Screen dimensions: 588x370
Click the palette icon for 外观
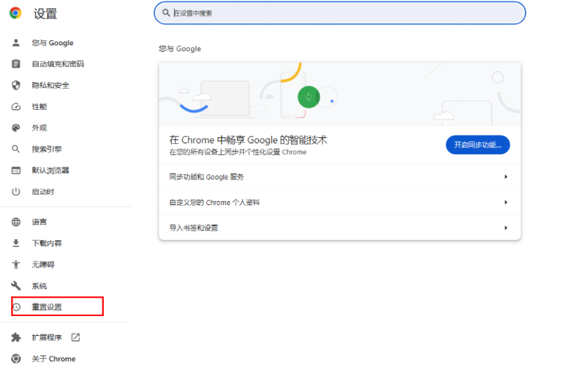[16, 128]
